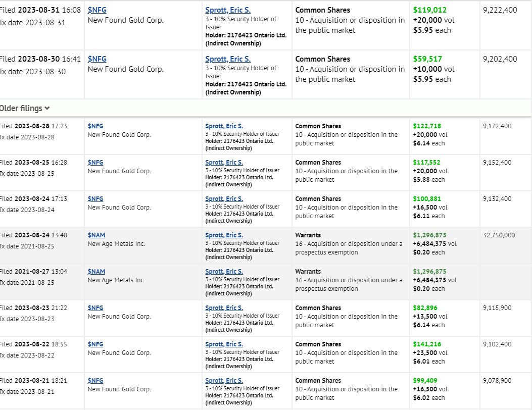Select the $6.11 each price text

click(x=429, y=216)
